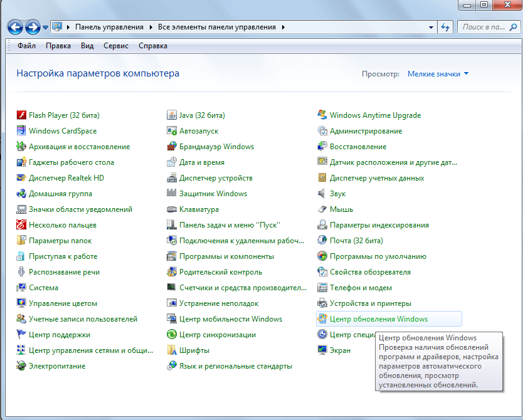This screenshot has width=523, height=420.
Task: Open the Управление цветом icon
Action: 21,303
